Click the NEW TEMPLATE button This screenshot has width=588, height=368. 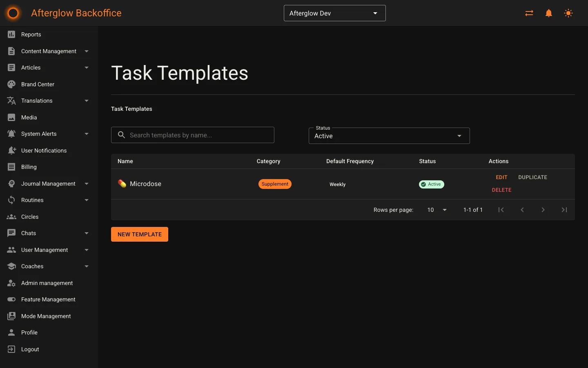[x=139, y=234]
